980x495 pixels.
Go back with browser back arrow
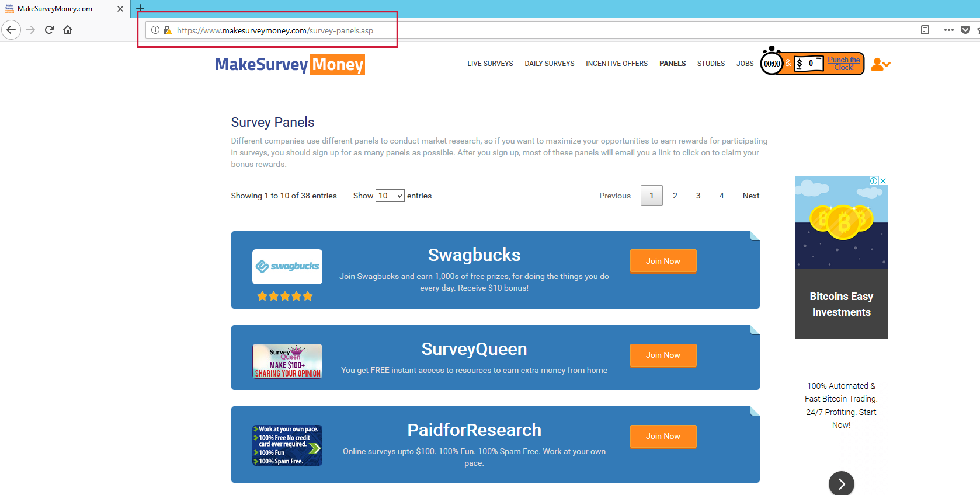click(11, 30)
